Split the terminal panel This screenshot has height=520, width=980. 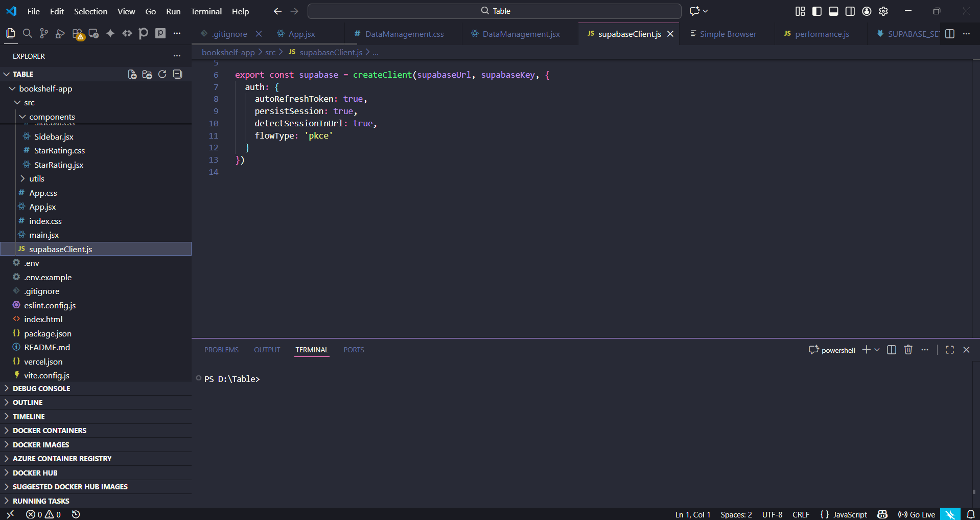tap(892, 350)
